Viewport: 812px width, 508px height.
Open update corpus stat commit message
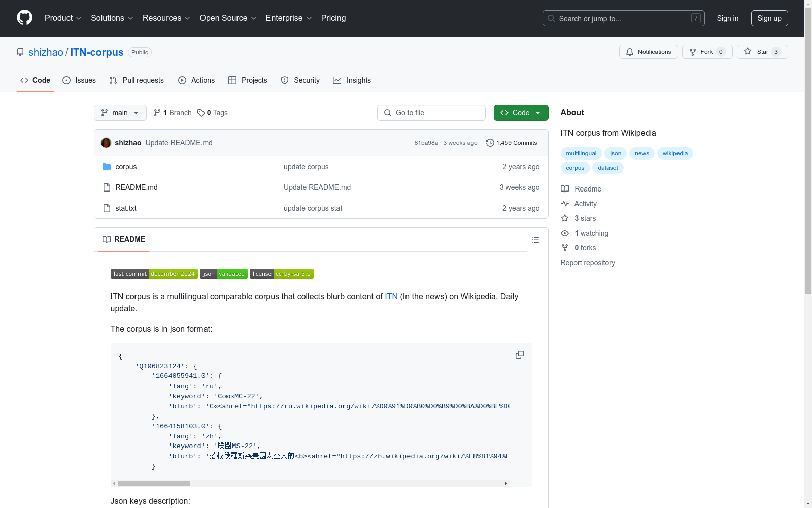[x=313, y=208]
